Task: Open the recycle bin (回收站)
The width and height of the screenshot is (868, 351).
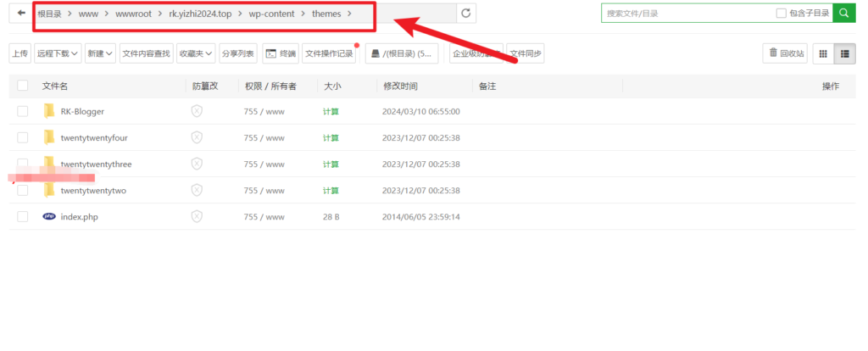Action: click(787, 53)
